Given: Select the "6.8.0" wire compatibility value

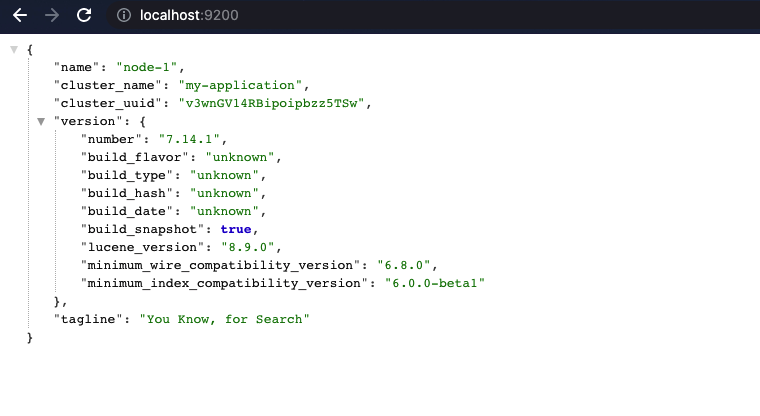Looking at the screenshot, I should pyautogui.click(x=404, y=265).
